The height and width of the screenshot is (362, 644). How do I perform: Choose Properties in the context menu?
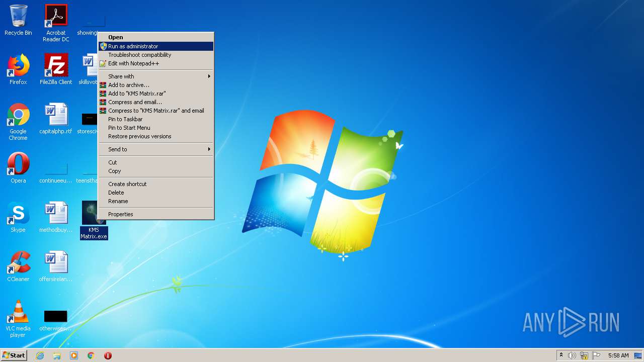tap(156, 214)
